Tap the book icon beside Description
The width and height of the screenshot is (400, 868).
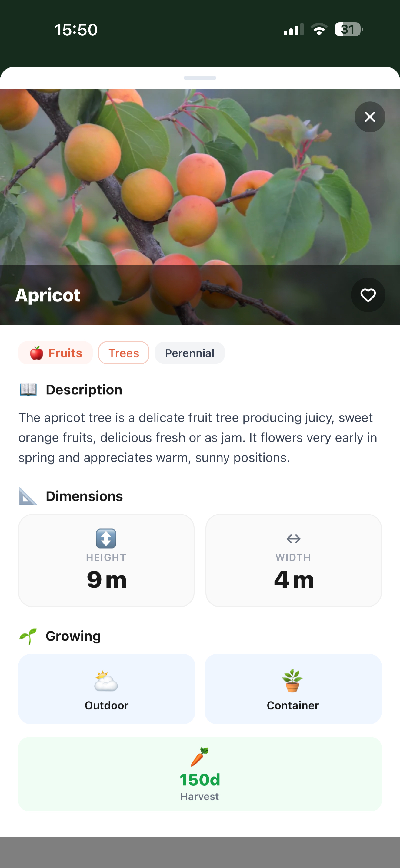[x=28, y=390]
